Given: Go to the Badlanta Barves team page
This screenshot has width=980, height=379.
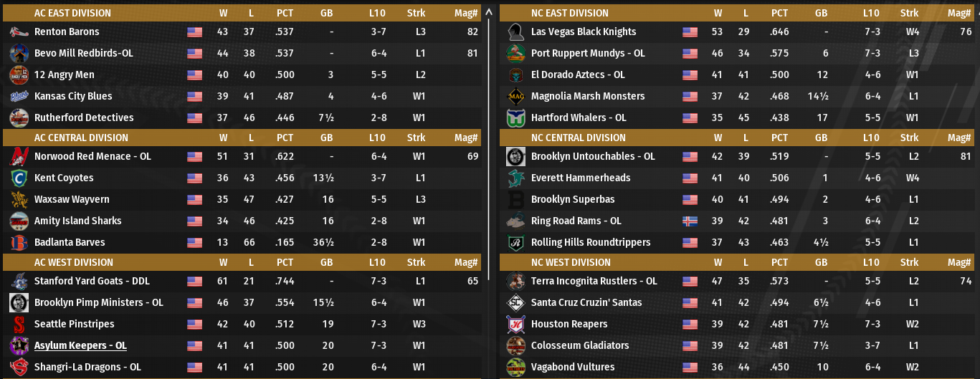Looking at the screenshot, I should [x=70, y=242].
